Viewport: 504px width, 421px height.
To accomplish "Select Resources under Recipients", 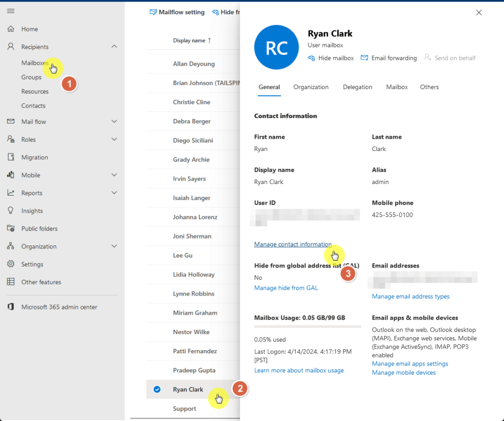I will coord(35,91).
